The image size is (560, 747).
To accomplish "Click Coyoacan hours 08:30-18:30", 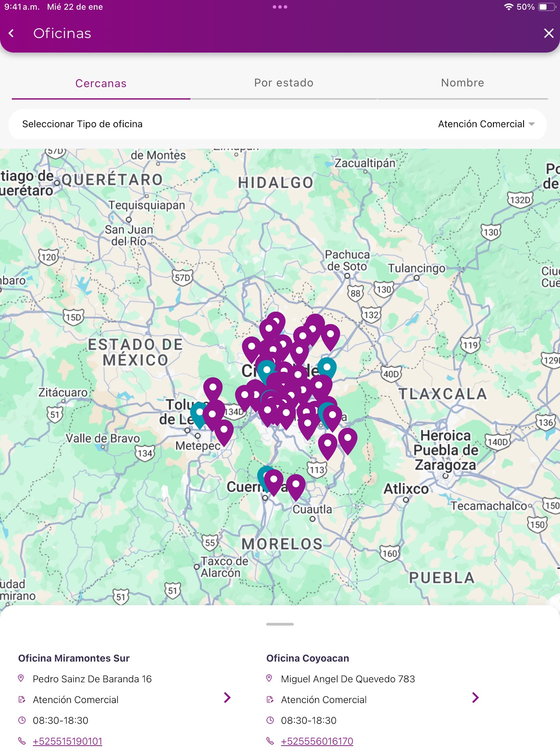I will pos(309,720).
